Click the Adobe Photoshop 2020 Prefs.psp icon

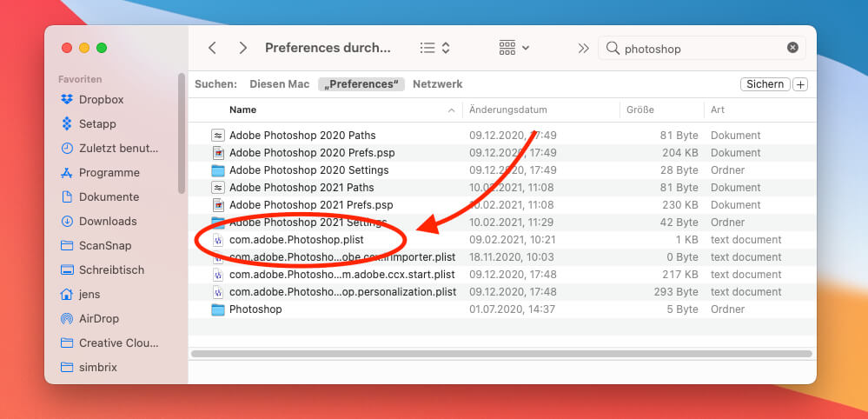pos(218,153)
